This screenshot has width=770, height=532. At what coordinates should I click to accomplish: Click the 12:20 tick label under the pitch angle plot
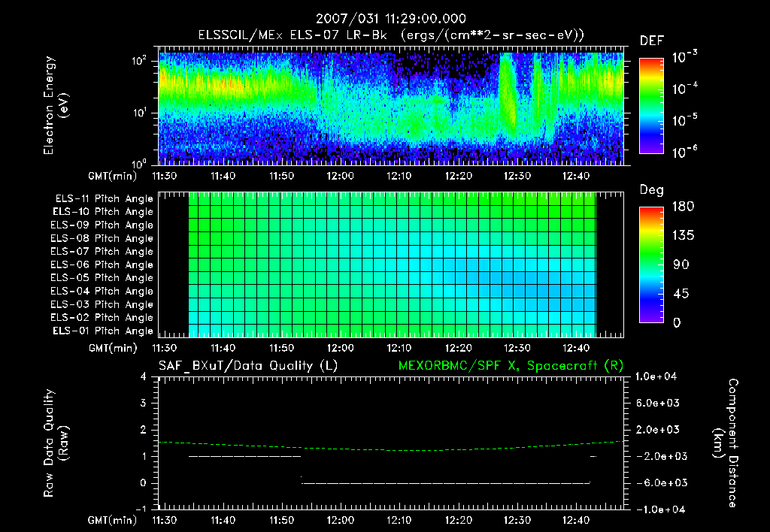(458, 348)
